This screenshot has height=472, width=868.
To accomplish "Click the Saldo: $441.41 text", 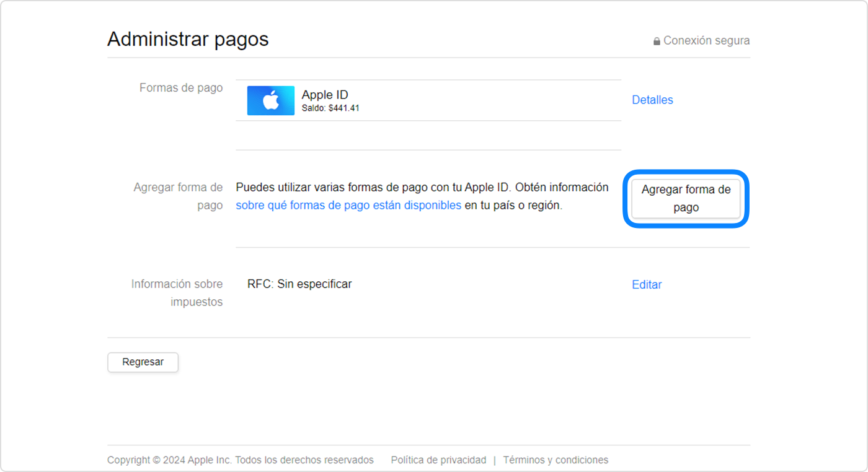I will pyautogui.click(x=330, y=108).
